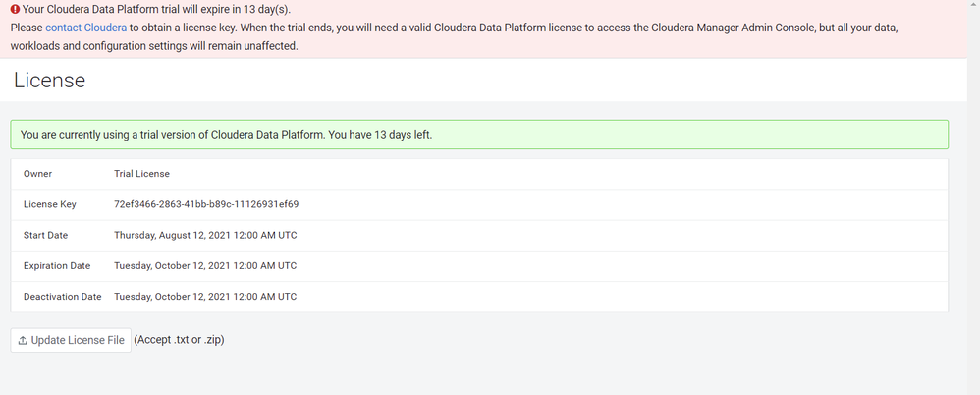Select the deactivation date value in the Deactivation Date row
The width and height of the screenshot is (980, 395).
(x=205, y=297)
